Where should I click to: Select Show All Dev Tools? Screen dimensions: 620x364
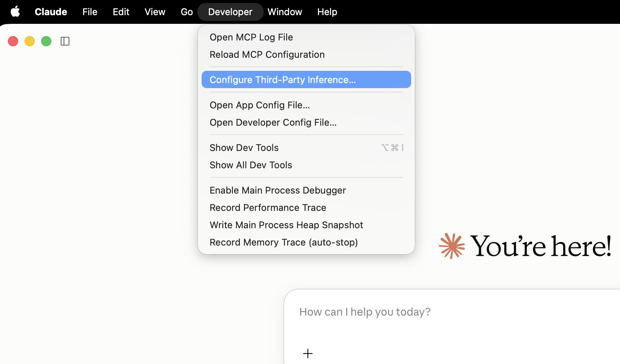coord(306,165)
